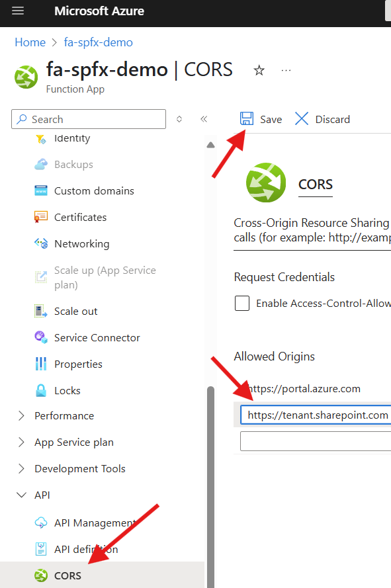Image resolution: width=391 pixels, height=588 pixels.
Task: Expand the Performance section chevron
Action: pyautogui.click(x=21, y=415)
